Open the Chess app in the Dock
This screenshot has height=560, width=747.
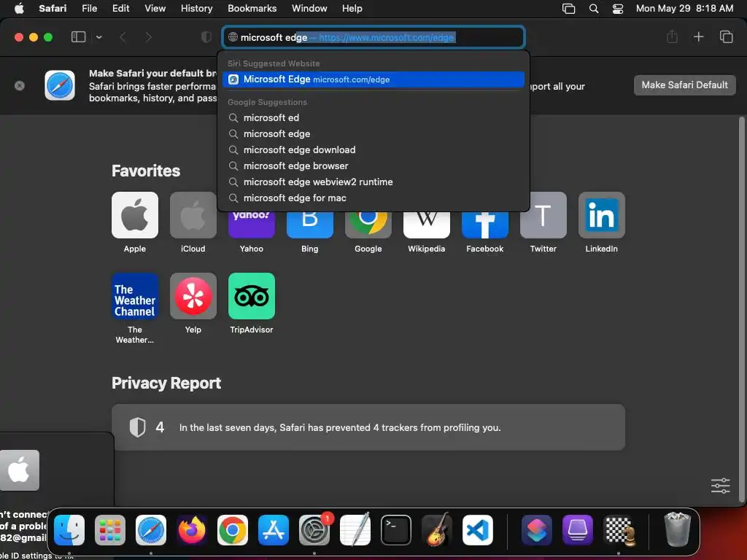(x=619, y=530)
